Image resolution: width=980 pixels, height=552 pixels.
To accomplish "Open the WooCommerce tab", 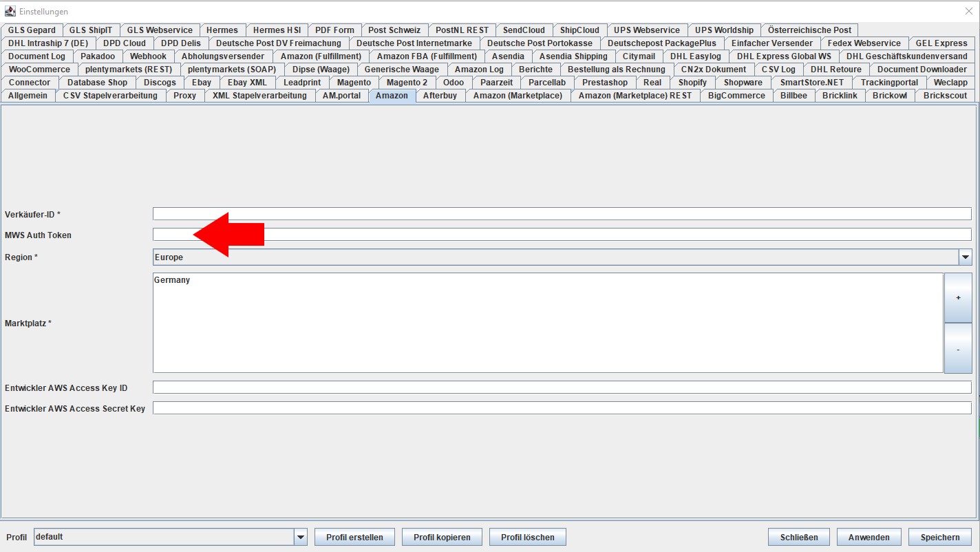I will [39, 69].
